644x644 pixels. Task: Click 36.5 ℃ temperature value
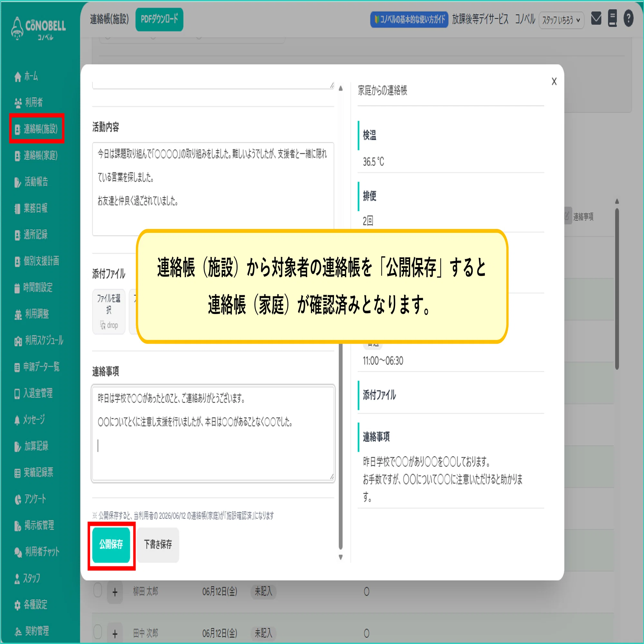coord(373,162)
